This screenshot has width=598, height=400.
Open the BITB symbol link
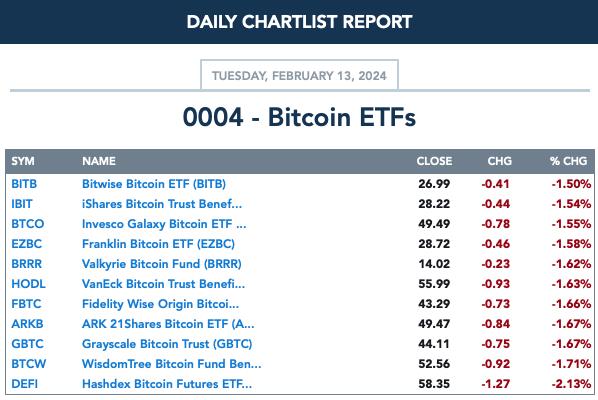click(x=24, y=184)
